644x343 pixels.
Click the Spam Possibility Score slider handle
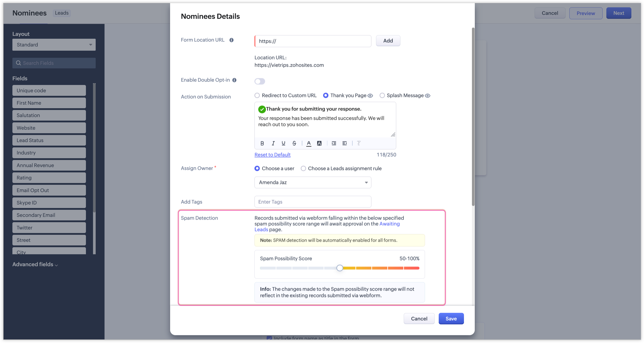tap(339, 268)
